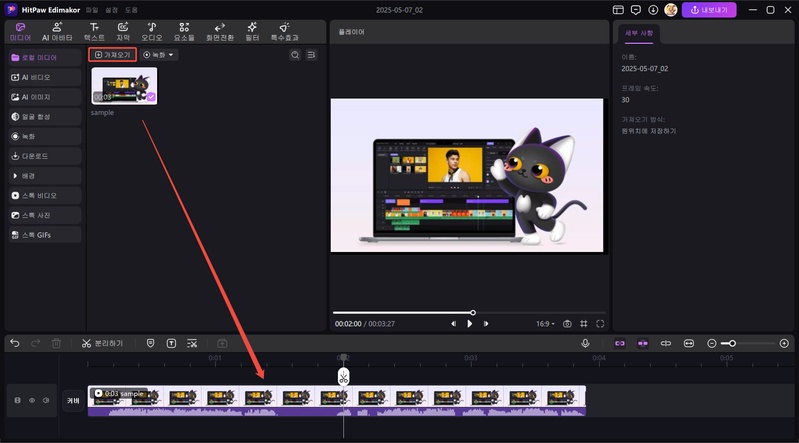The width and height of the screenshot is (799, 443).
Task: Open the 파일 file menu
Action: coord(92,10)
